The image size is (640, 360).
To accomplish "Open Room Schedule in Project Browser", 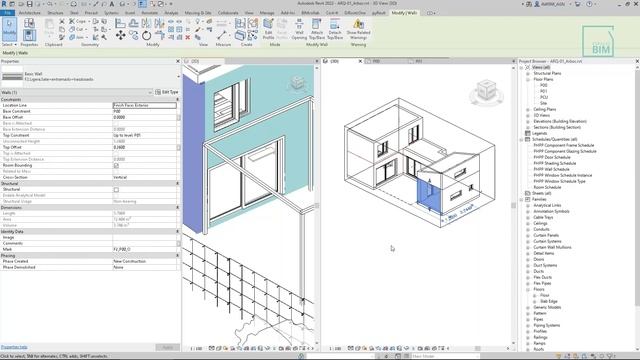I will point(547,187).
